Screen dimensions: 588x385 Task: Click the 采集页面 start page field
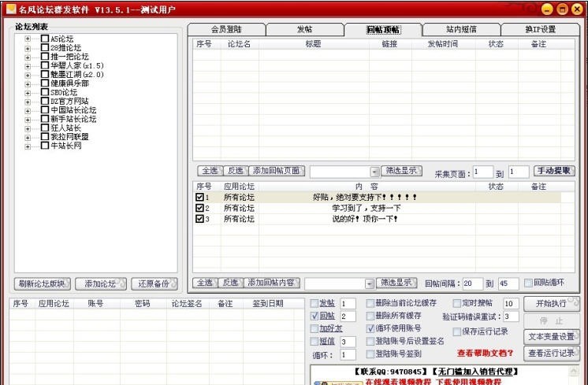click(x=482, y=172)
